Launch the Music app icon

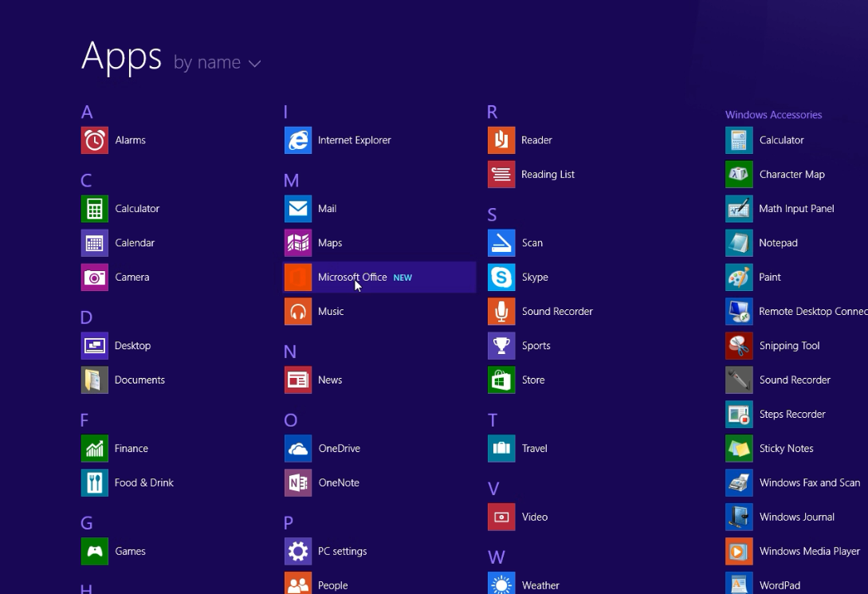tap(298, 312)
